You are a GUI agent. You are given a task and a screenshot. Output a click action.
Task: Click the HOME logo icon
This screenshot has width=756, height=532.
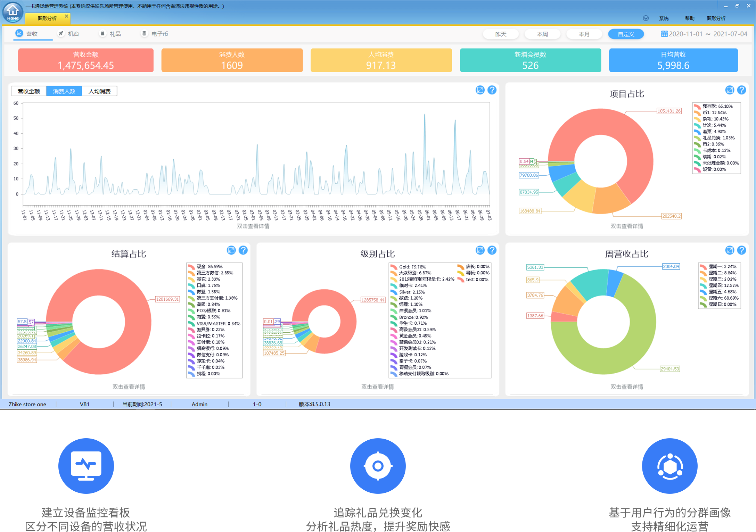(13, 12)
